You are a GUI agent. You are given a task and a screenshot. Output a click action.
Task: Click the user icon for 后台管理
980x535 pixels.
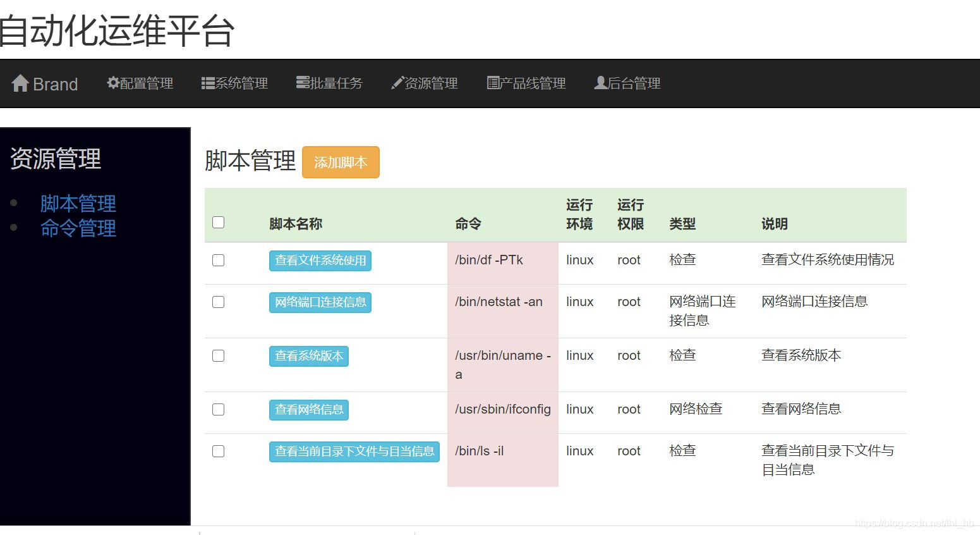[x=601, y=83]
